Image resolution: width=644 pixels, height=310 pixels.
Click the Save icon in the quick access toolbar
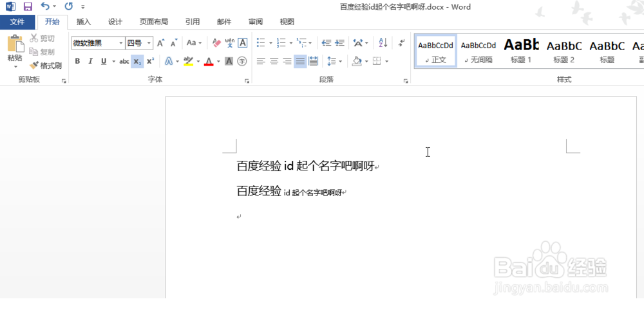pos(28,6)
